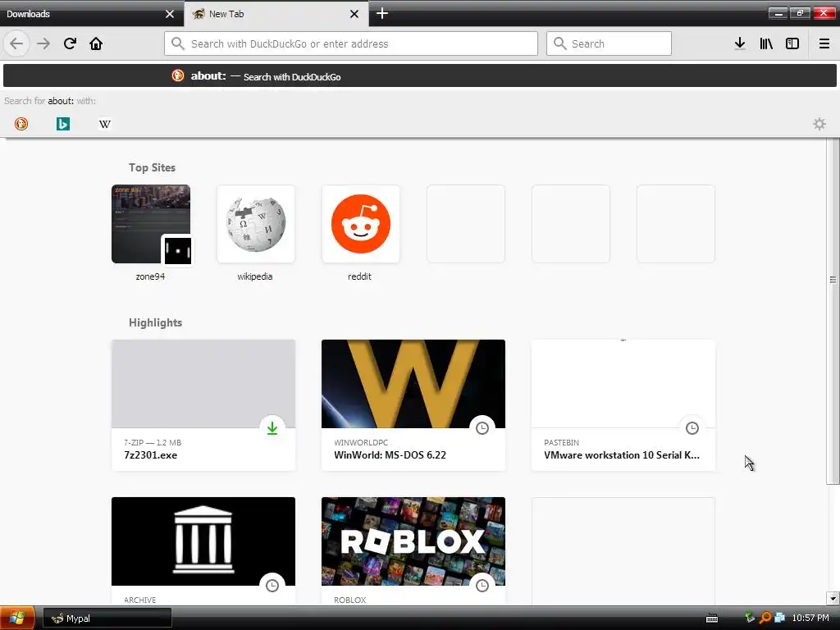Click the Top Sites heading

(152, 167)
